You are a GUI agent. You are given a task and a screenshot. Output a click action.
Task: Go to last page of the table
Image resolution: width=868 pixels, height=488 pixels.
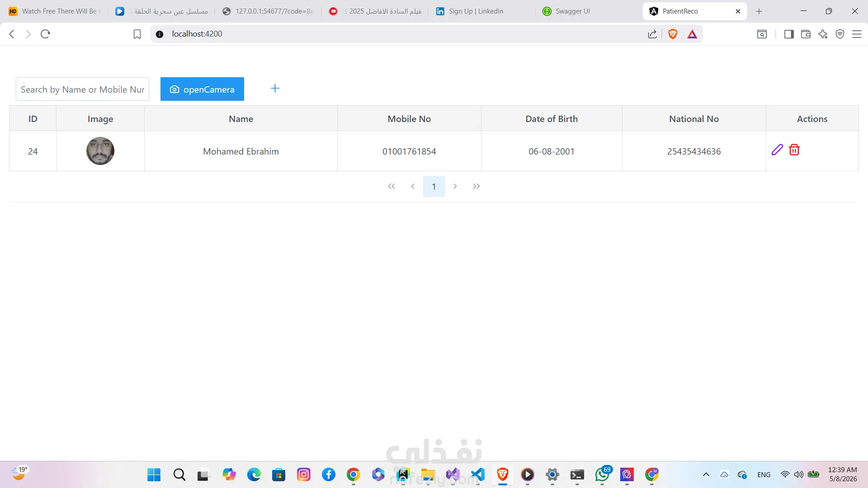476,186
